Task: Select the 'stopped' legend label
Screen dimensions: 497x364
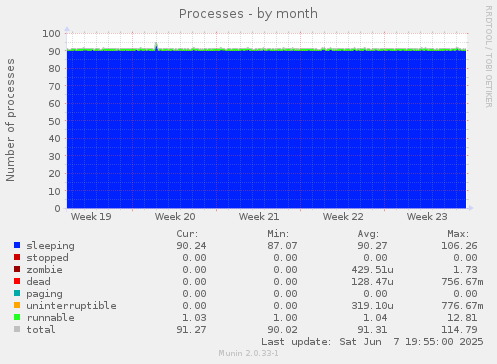Action: pyautogui.click(x=47, y=258)
